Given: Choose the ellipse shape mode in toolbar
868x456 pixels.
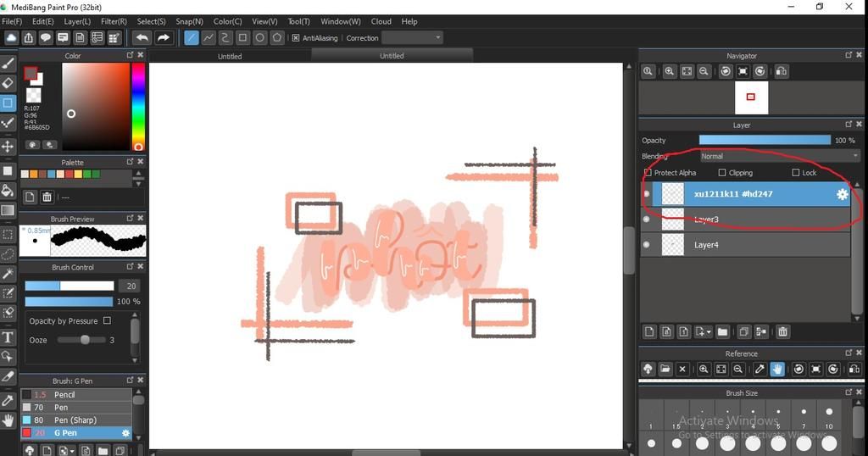Looking at the screenshot, I should (x=259, y=37).
